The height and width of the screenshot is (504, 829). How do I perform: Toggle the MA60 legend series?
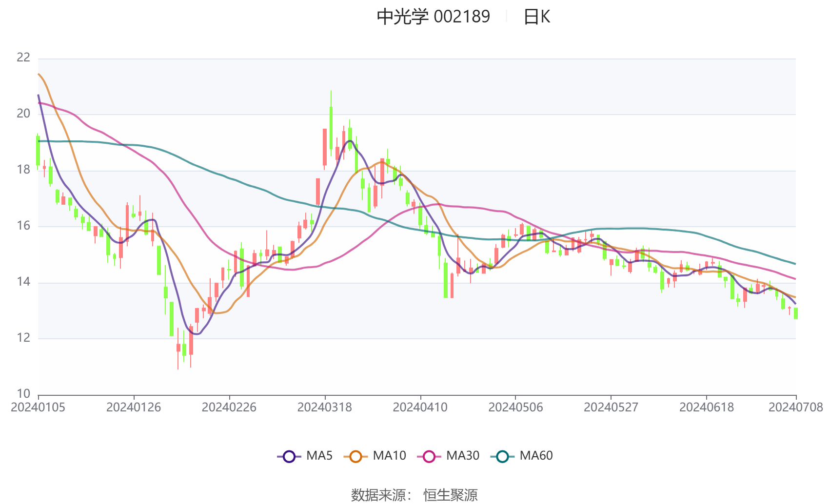(521, 456)
